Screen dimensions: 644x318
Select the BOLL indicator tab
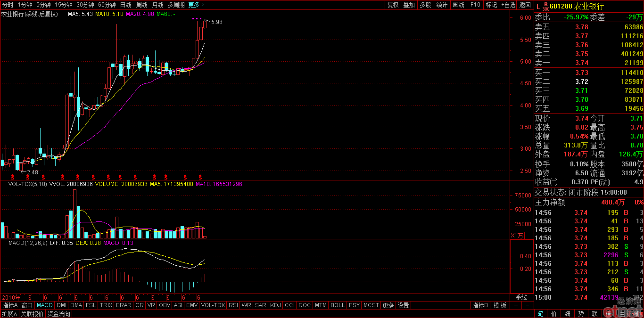point(338,305)
